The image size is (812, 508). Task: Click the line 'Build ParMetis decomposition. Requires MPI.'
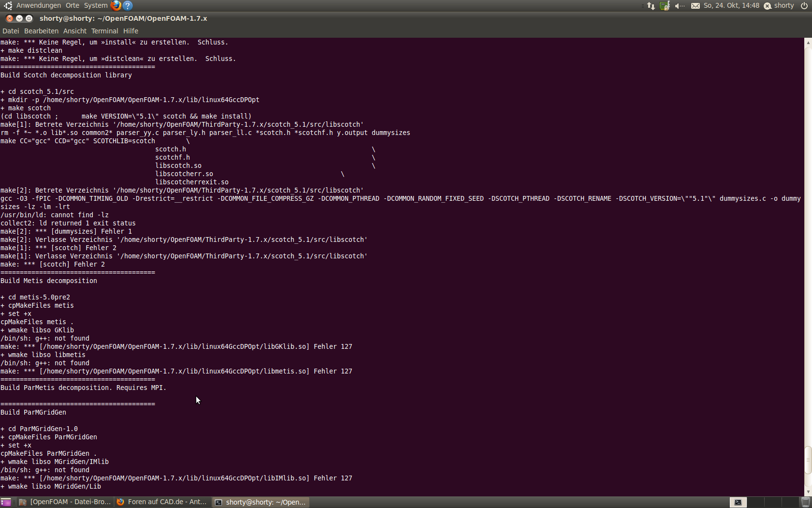click(84, 388)
